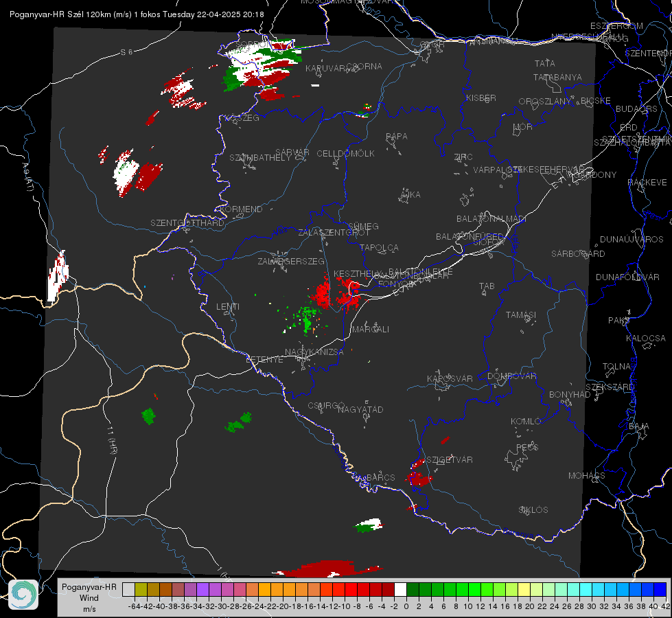Click the SZIGETVÁR city label
Image resolution: width=672 pixels, height=618 pixels.
450,460
